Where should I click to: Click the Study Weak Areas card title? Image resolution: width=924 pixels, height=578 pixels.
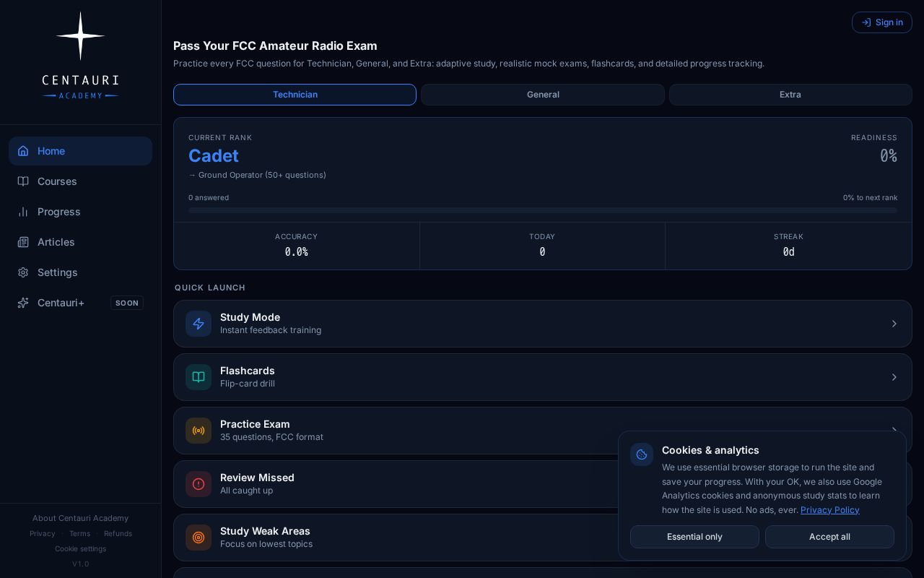tap(265, 531)
